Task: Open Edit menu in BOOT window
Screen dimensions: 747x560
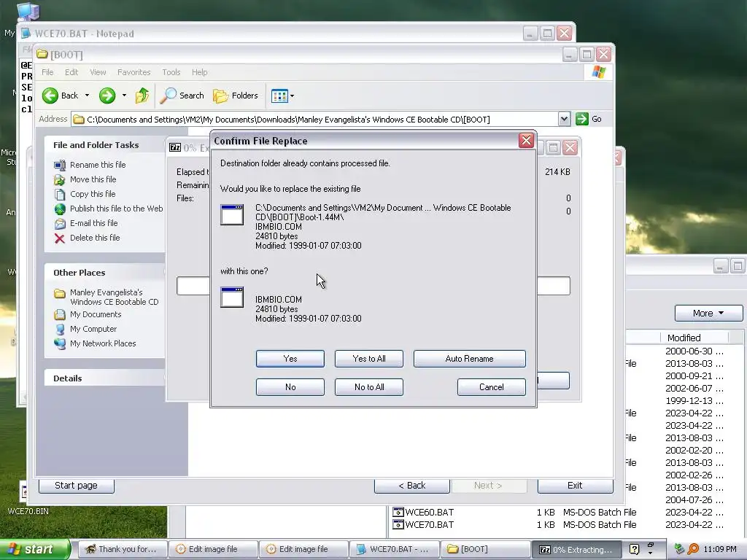Action: [71, 72]
